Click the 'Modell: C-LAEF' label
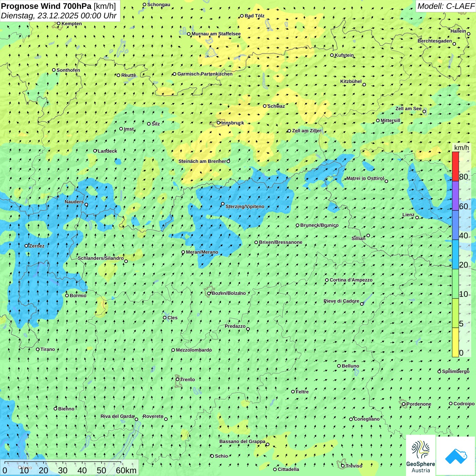Screen dimensions: 476x476 tap(446, 6)
